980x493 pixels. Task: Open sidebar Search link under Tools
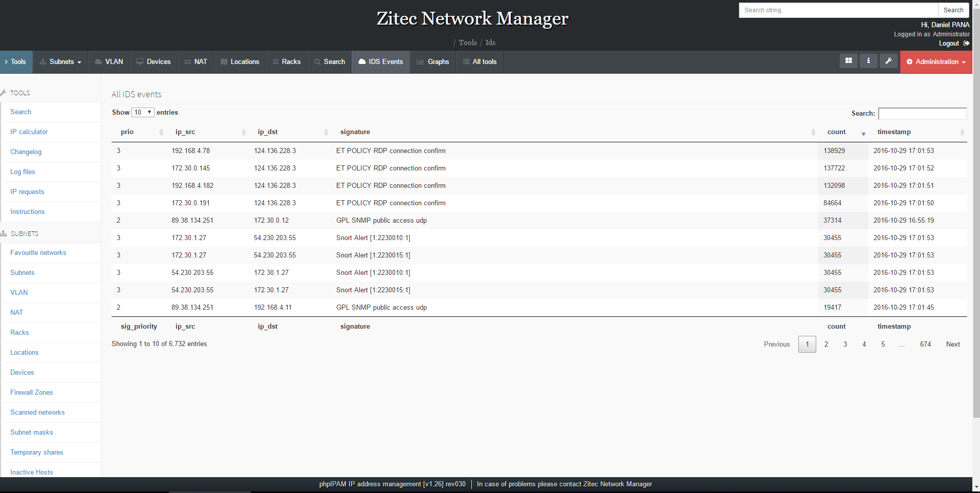tap(21, 112)
